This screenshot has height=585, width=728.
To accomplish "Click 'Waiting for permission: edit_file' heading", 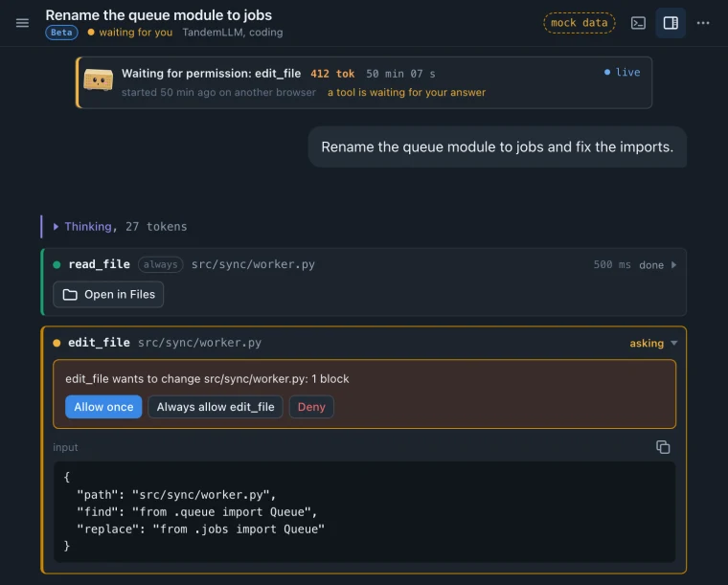I will click(x=212, y=74).
